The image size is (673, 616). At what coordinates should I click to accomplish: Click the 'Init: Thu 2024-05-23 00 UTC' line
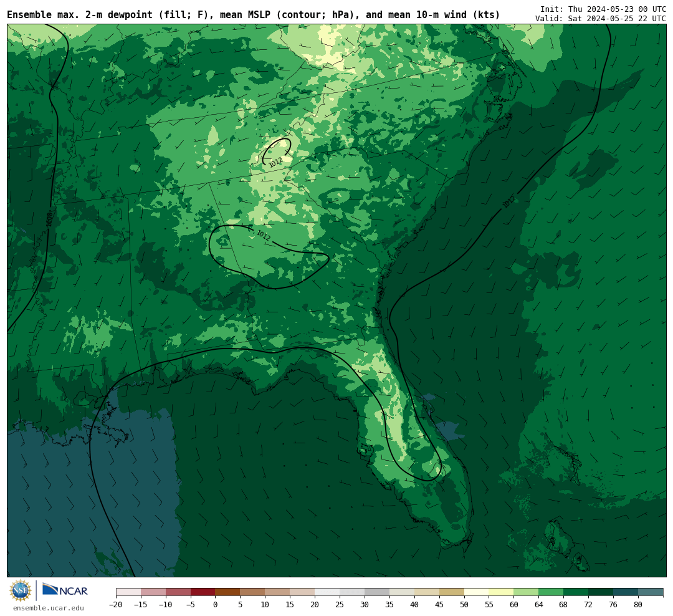[603, 9]
